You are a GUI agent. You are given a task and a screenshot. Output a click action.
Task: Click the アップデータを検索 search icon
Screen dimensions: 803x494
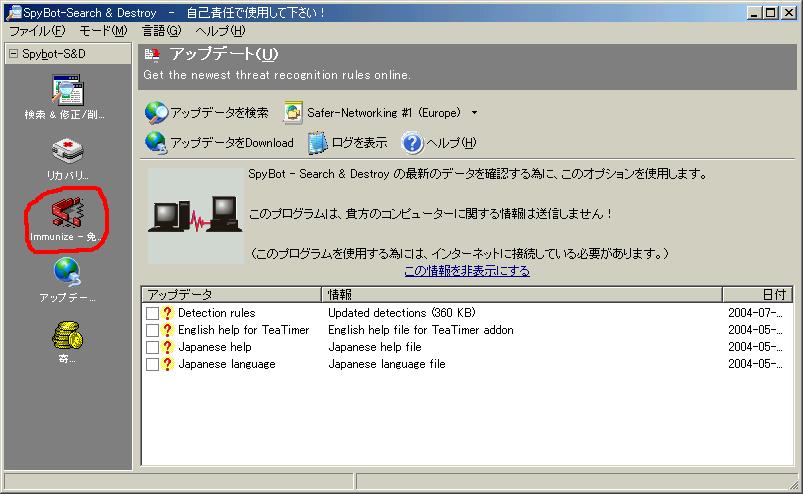pyautogui.click(x=156, y=113)
